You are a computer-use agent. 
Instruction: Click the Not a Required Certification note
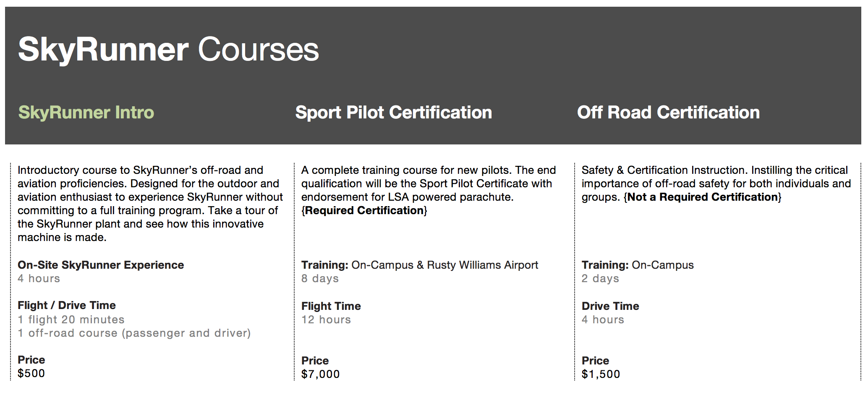(703, 197)
